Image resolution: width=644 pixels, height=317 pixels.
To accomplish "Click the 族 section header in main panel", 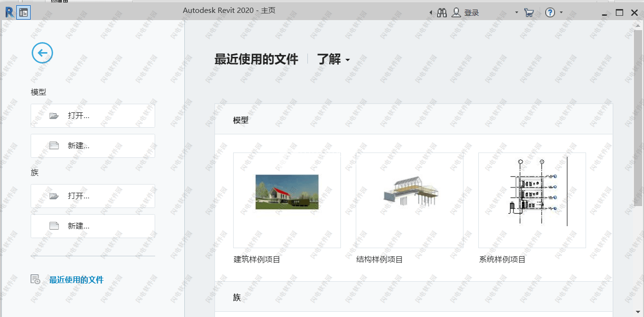I will pyautogui.click(x=237, y=297).
